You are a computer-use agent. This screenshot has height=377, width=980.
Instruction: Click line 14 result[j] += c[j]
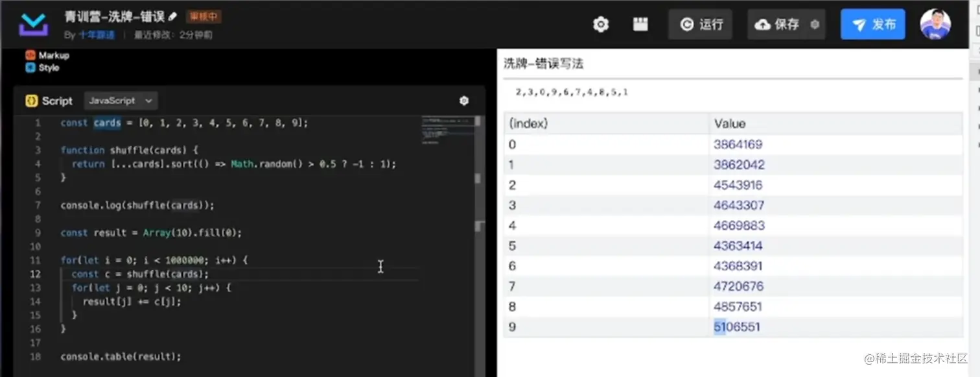pyautogui.click(x=132, y=301)
